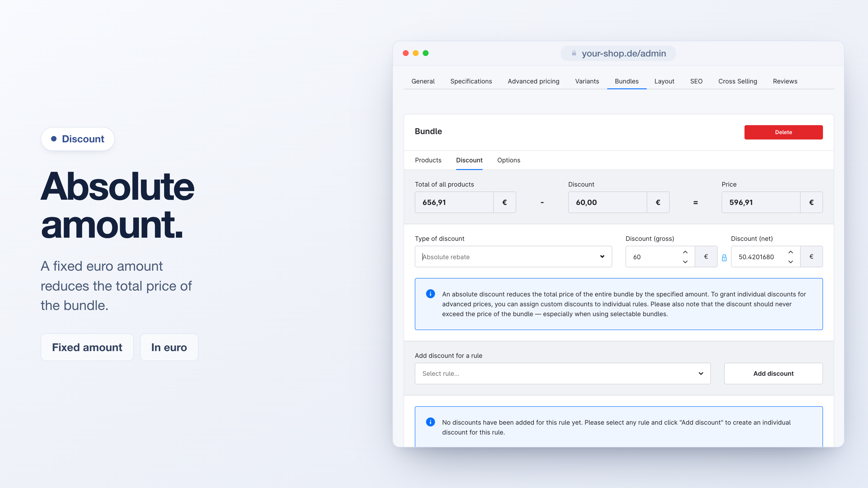Click the red close window dot
This screenshot has height=488, width=868.
click(406, 53)
